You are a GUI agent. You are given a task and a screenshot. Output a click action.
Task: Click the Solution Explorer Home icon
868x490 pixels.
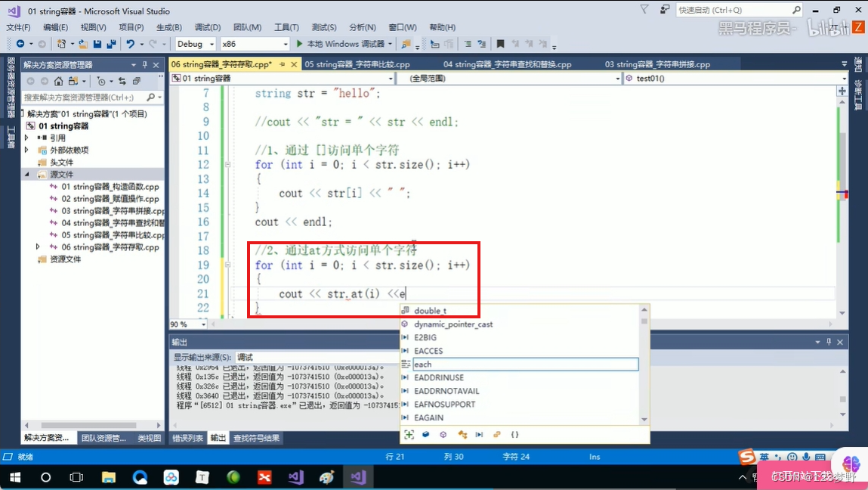pyautogui.click(x=58, y=81)
